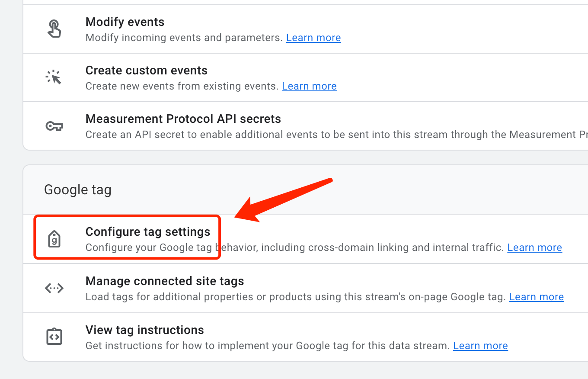Follow Learn more link for Create custom events
The image size is (588, 379).
pyautogui.click(x=309, y=86)
